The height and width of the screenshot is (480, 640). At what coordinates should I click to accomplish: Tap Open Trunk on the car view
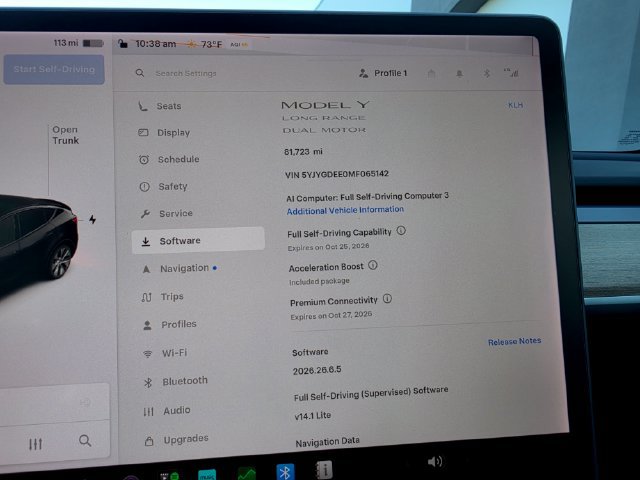coord(65,135)
